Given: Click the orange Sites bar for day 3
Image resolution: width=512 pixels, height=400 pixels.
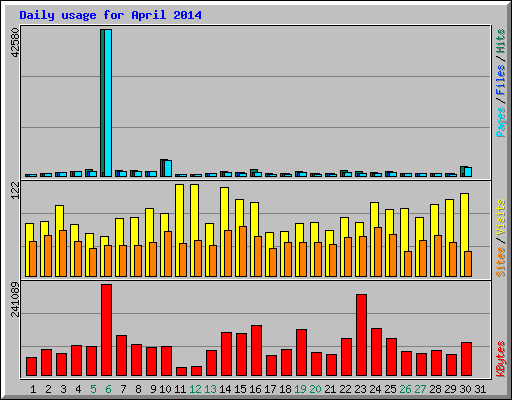Looking at the screenshot, I should [x=63, y=253].
